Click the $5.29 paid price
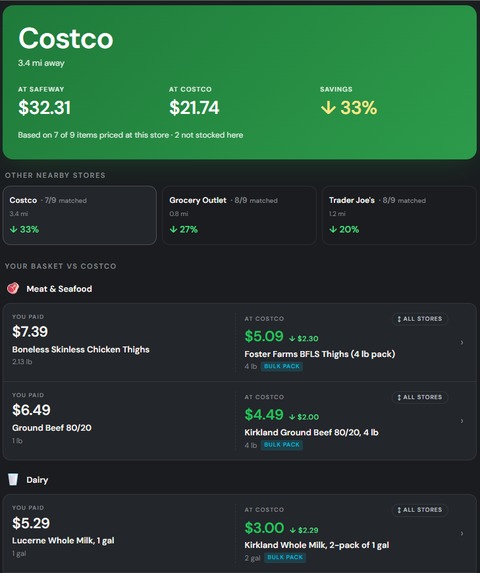 (x=31, y=523)
